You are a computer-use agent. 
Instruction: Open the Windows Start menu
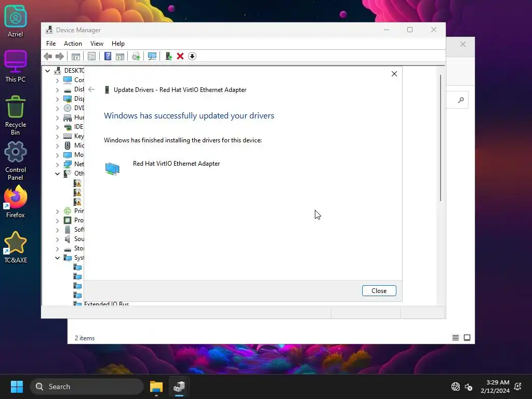click(17, 387)
